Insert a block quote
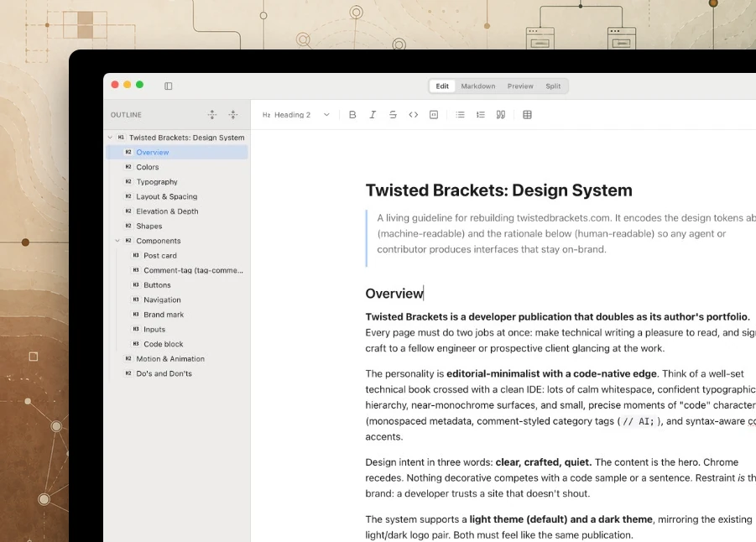This screenshot has width=756, height=542. 501,115
